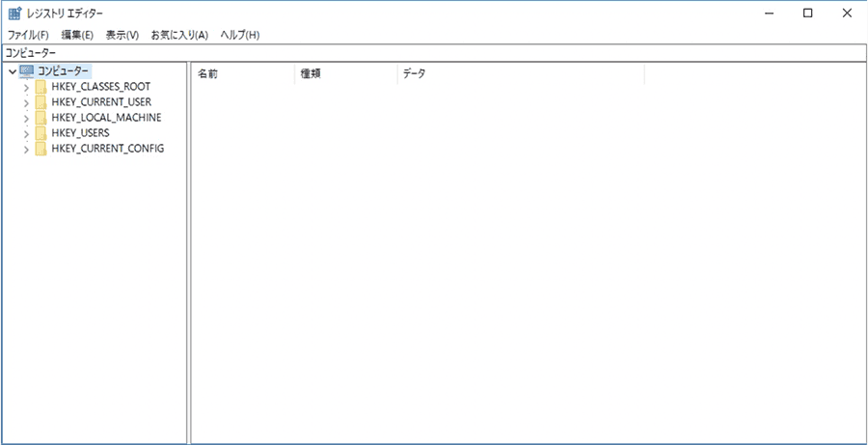The width and height of the screenshot is (868, 445).
Task: Open the 表示(V) menu
Action: coord(122,35)
